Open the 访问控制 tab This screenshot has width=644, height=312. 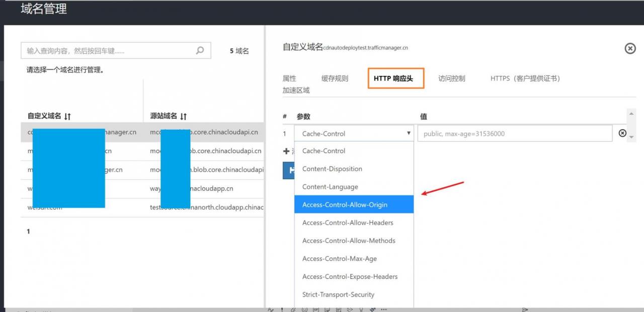451,78
